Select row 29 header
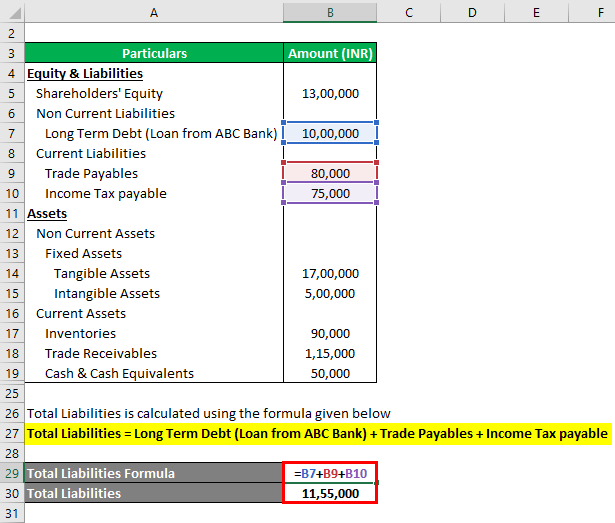The width and height of the screenshot is (615, 523). pos(12,474)
